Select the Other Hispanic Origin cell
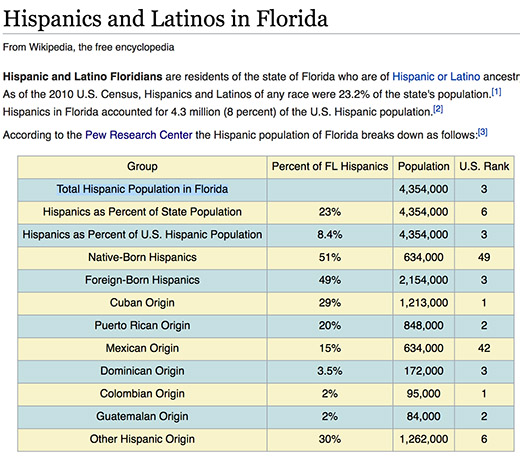520x460 pixels. click(x=142, y=439)
